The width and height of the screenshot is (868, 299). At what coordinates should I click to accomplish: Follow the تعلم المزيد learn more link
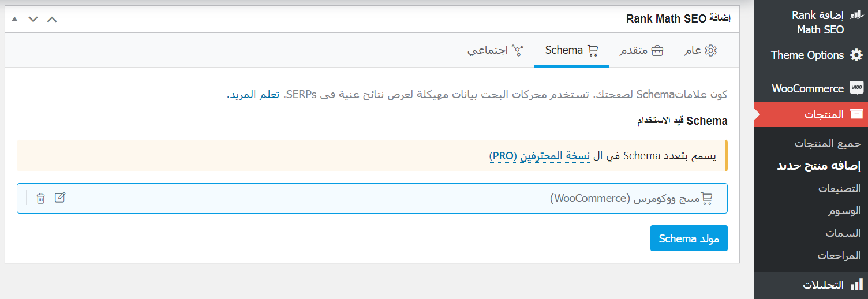point(253,95)
